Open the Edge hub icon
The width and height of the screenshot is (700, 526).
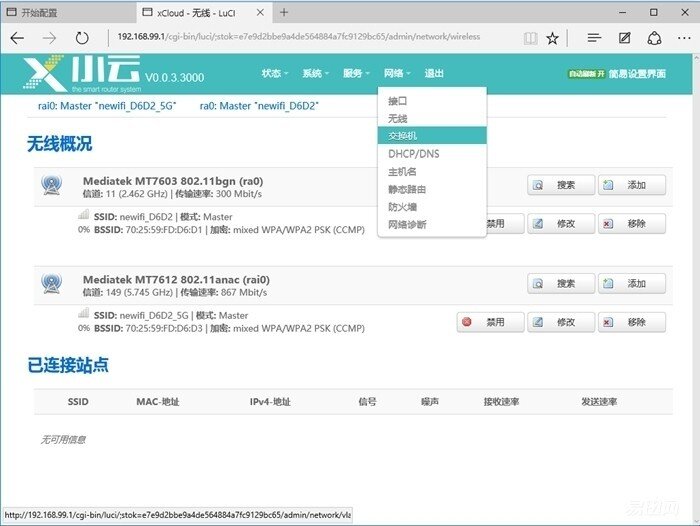593,37
